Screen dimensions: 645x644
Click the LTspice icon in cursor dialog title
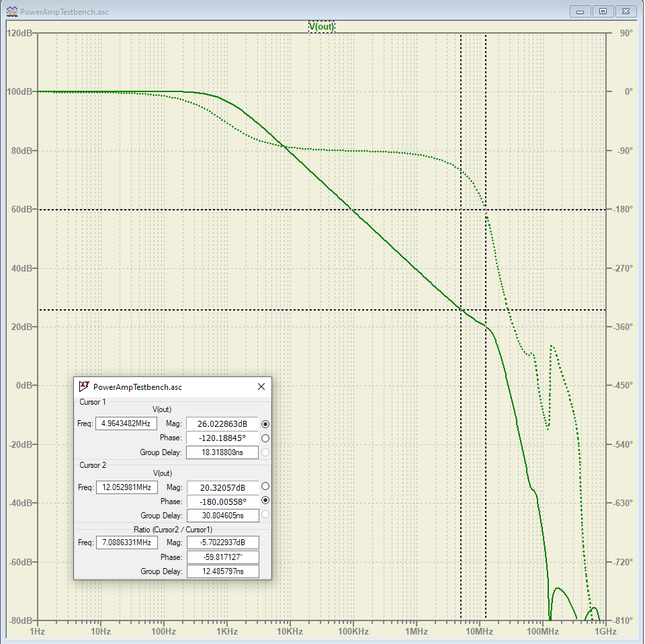tap(85, 387)
